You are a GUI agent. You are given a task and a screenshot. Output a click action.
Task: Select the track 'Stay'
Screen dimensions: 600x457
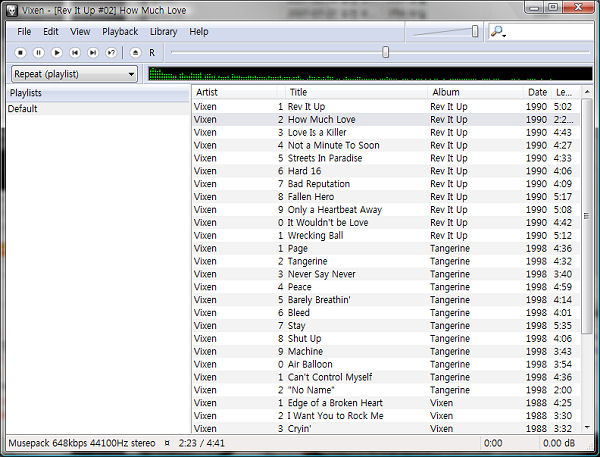(x=386, y=326)
